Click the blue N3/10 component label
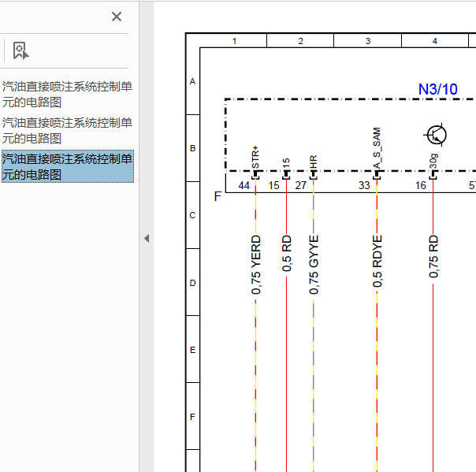Screen dimensions: 476x472 (x=437, y=89)
